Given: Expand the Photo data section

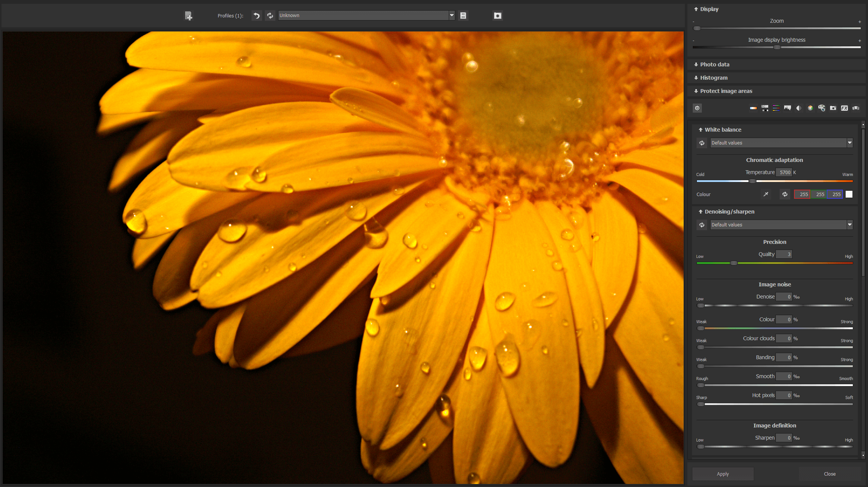Looking at the screenshot, I should 712,64.
